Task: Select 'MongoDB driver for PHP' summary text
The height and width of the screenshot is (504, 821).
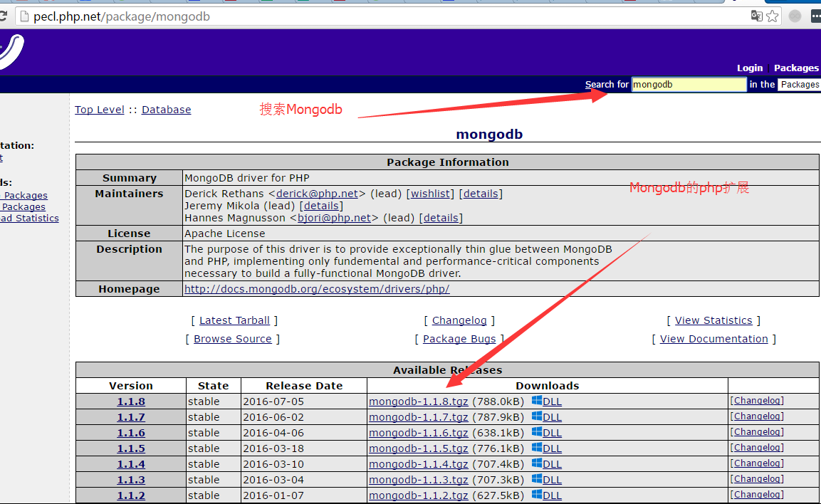Action: coord(246,178)
